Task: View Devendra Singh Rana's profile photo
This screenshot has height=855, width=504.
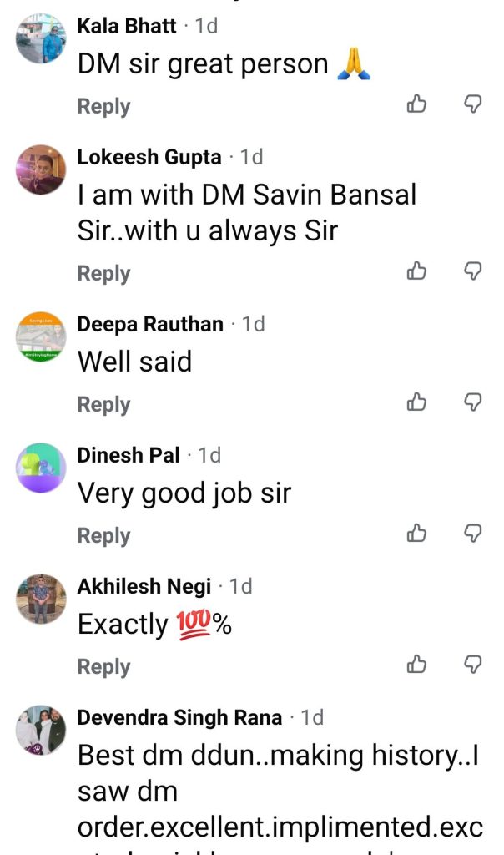Action: tap(41, 730)
